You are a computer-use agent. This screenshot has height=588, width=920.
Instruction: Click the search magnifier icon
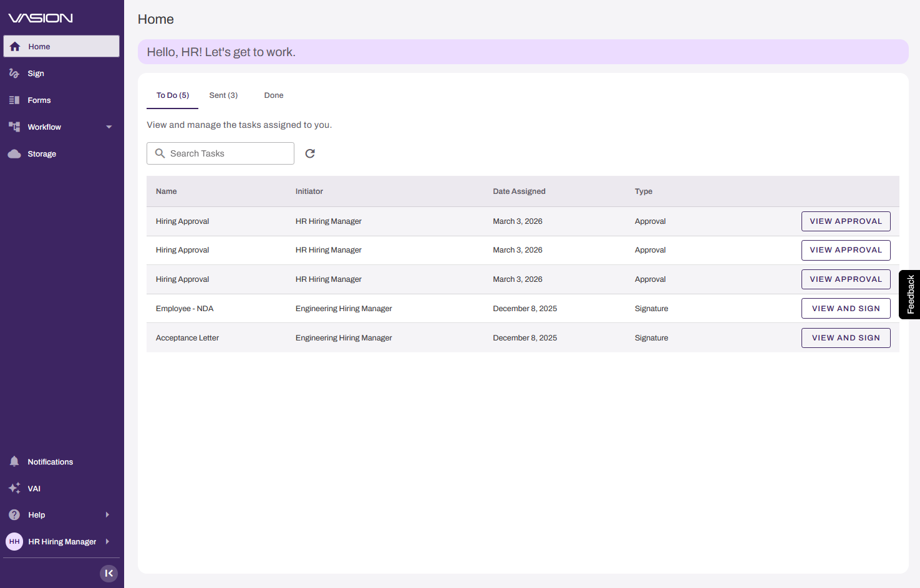coord(160,153)
